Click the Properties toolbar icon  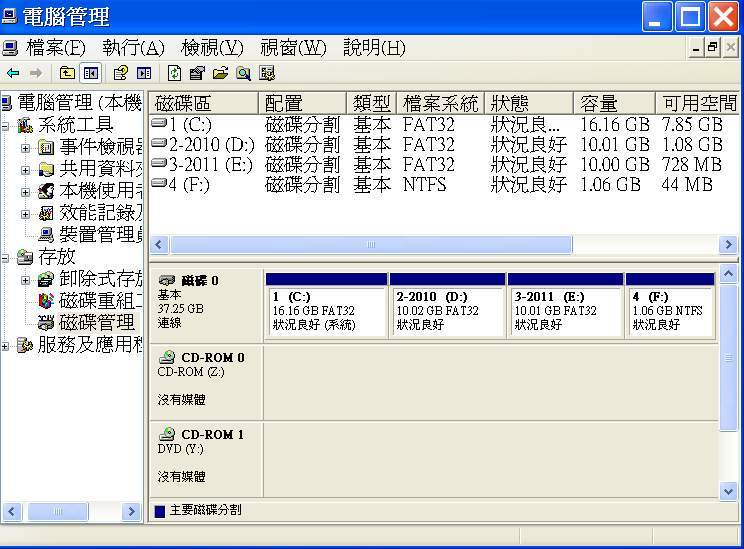click(x=197, y=73)
